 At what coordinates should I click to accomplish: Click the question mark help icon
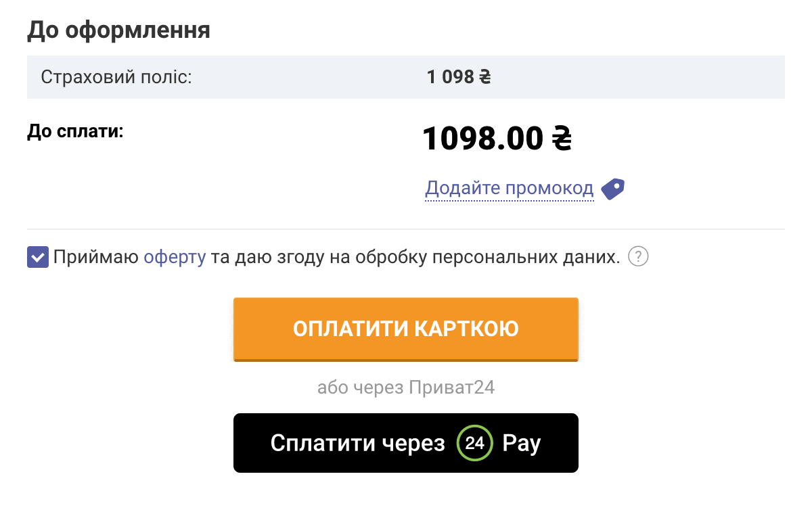click(638, 257)
